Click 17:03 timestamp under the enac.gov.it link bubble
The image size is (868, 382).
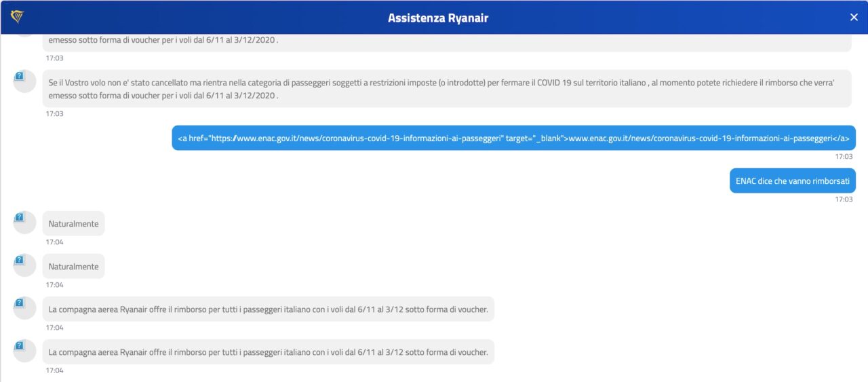844,157
